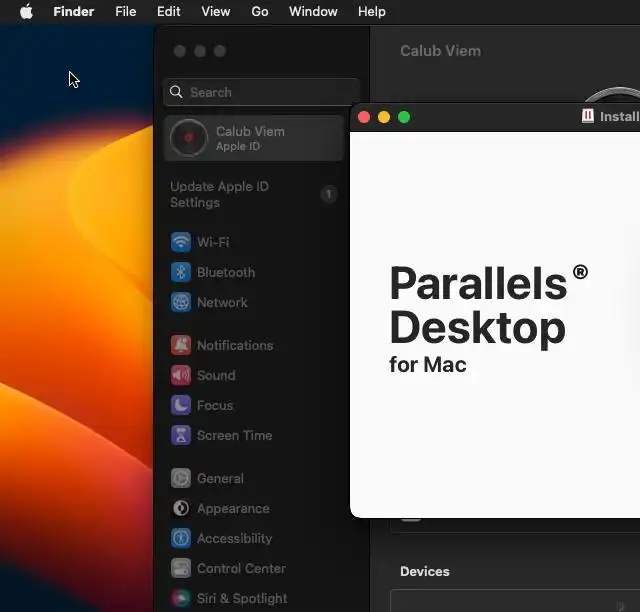The width and height of the screenshot is (640, 612).
Task: Select Accessibility label in settings sidebar
Action: pos(234,539)
